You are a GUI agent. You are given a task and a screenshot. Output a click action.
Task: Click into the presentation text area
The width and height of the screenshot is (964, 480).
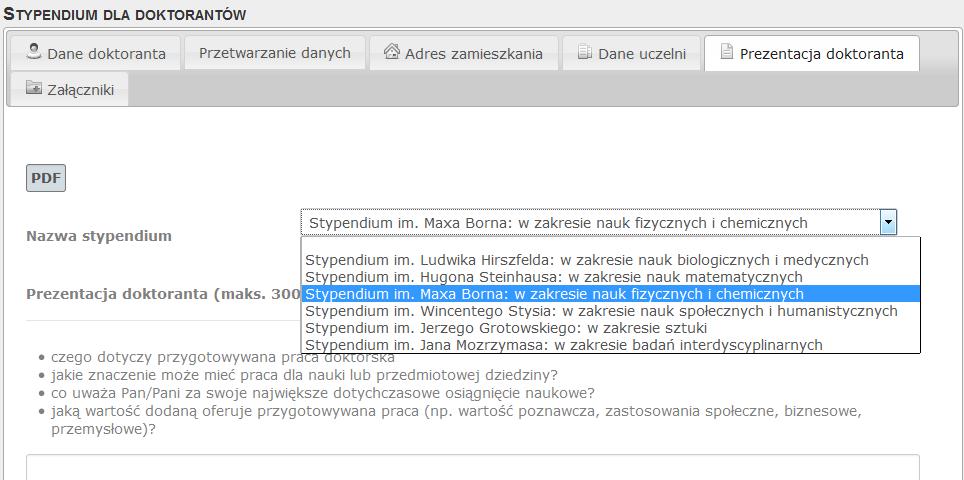pos(473,467)
